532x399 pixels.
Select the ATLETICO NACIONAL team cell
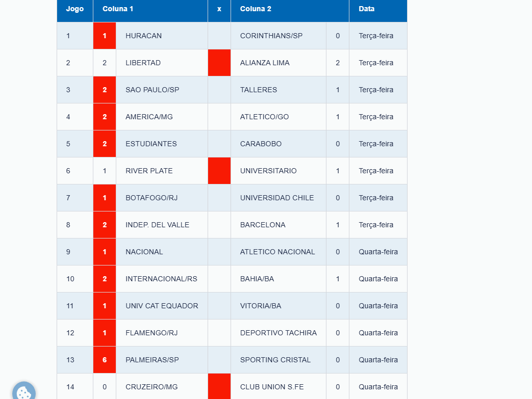pyautogui.click(x=278, y=252)
